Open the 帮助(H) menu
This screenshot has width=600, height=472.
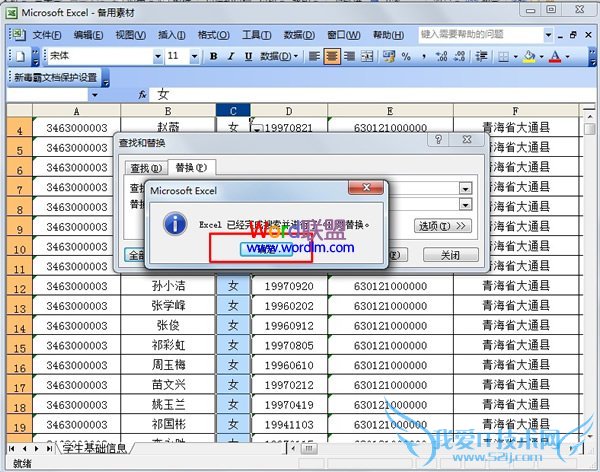388,35
